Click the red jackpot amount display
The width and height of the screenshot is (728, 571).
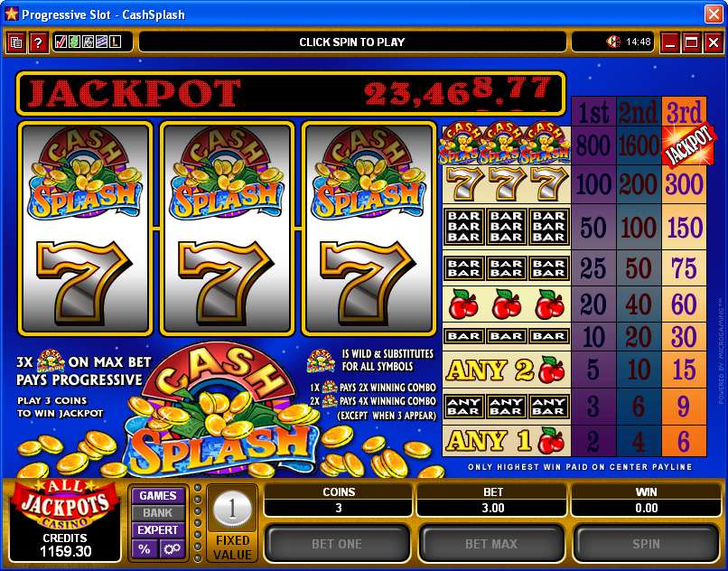pos(458,93)
